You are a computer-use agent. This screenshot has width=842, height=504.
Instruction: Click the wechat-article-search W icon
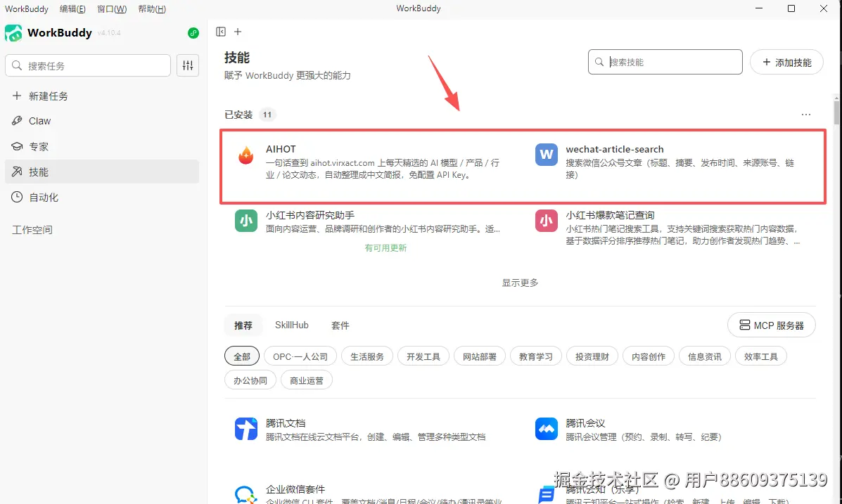(x=546, y=155)
